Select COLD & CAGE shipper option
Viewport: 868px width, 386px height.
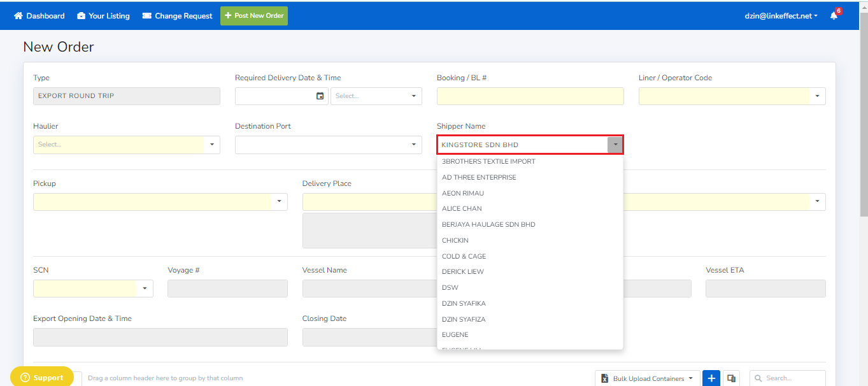coord(464,256)
